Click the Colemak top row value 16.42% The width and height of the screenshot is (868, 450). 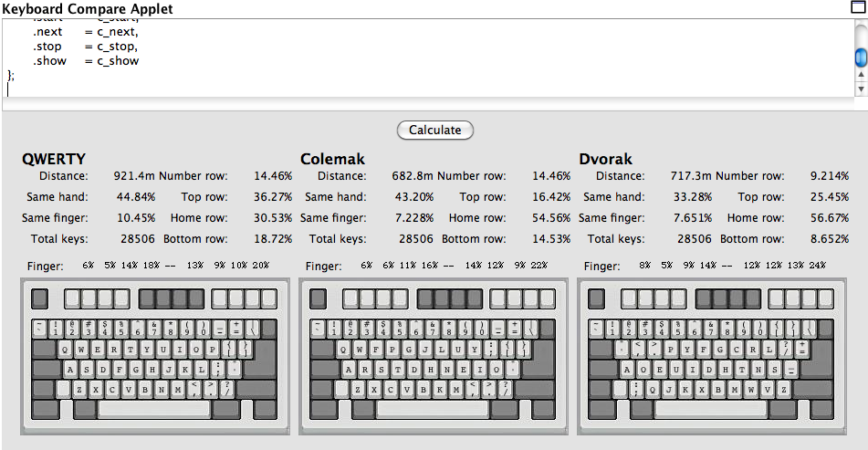[x=551, y=197]
